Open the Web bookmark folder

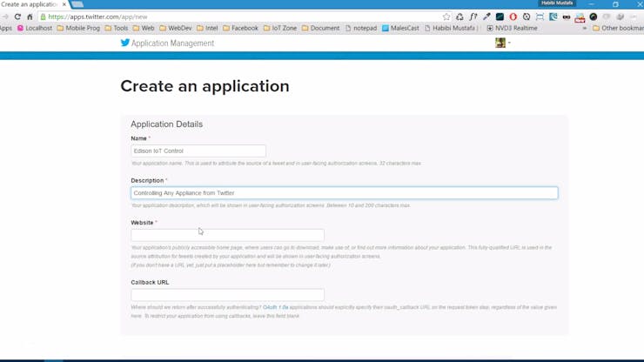tap(144, 28)
